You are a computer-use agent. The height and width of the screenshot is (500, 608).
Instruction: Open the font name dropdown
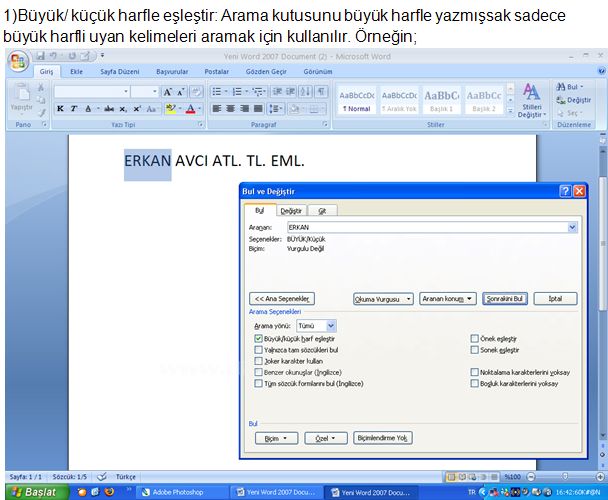tap(126, 92)
